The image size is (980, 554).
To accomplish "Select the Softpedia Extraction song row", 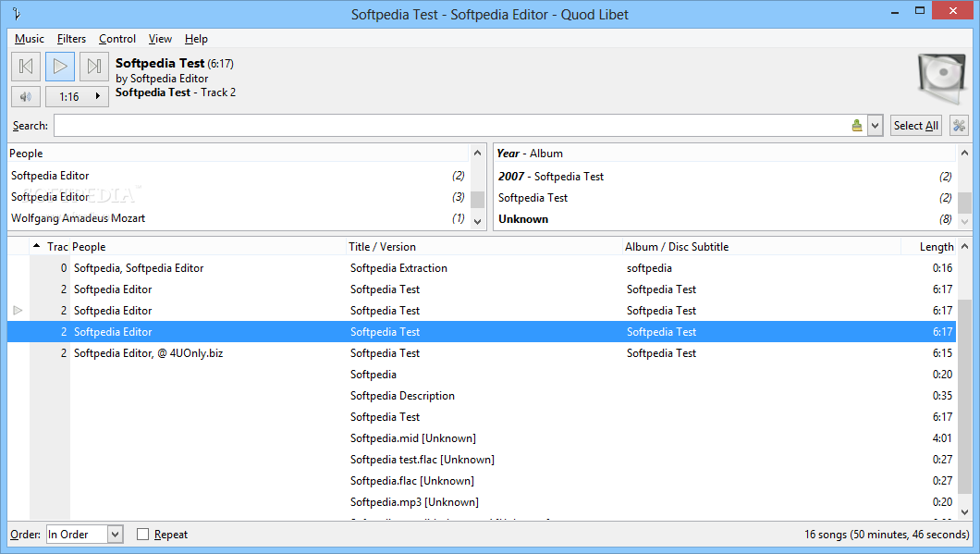I will [x=482, y=268].
